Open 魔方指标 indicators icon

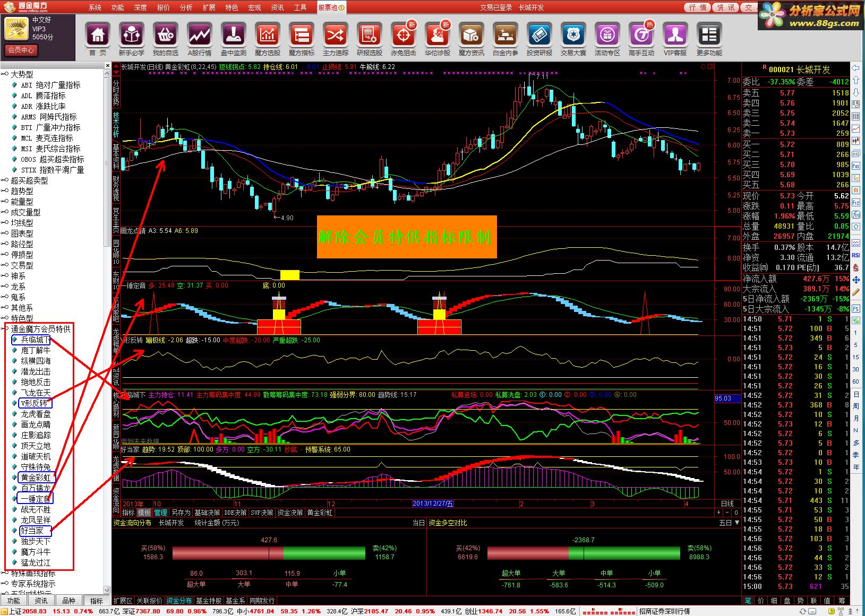302,35
